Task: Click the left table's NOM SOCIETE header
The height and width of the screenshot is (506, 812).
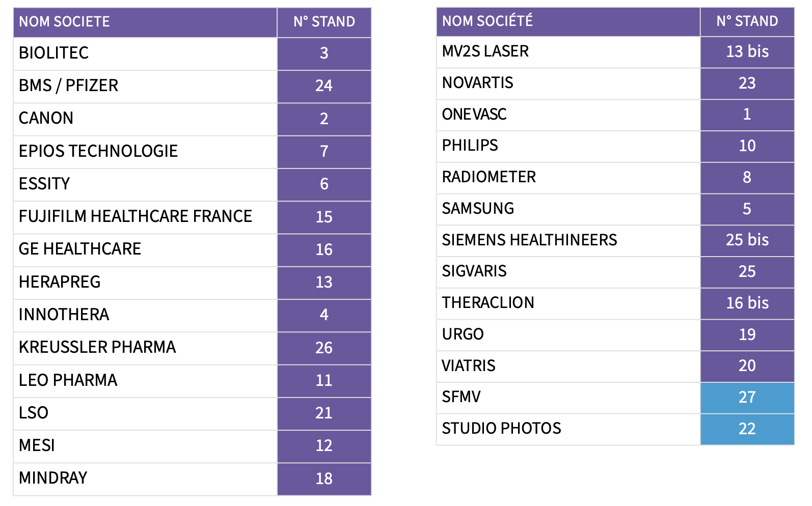Action: 65,22
